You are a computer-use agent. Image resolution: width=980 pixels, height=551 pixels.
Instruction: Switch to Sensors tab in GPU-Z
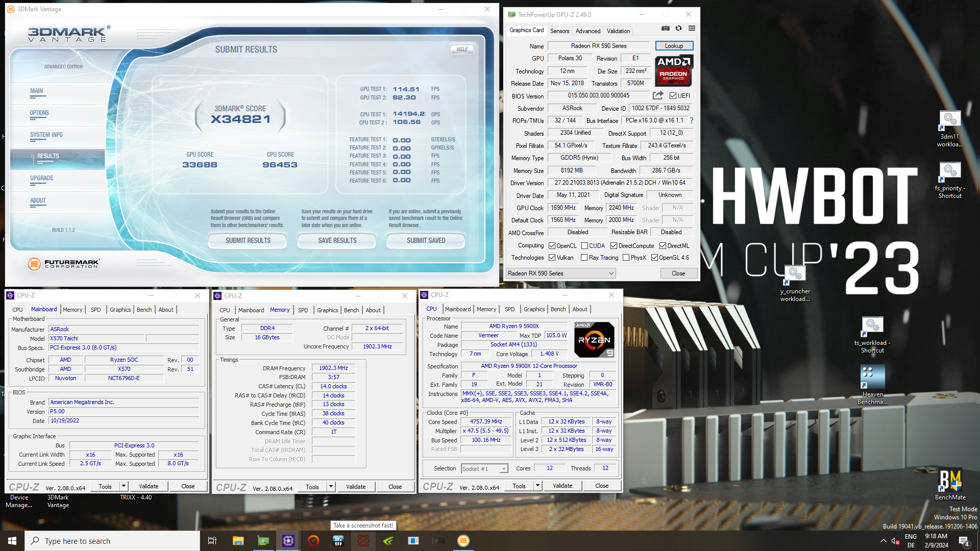pyautogui.click(x=559, y=31)
